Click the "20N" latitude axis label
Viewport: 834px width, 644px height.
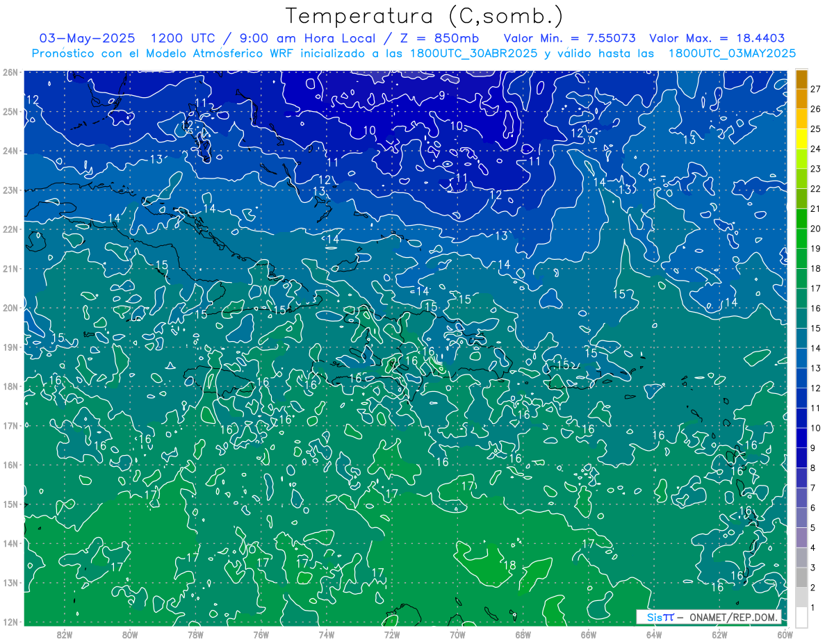tap(10, 308)
